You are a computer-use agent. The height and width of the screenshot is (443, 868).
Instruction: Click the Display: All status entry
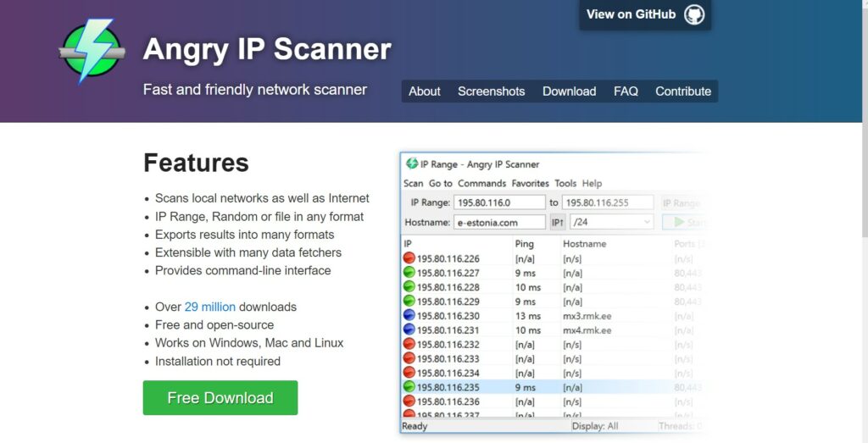595,426
